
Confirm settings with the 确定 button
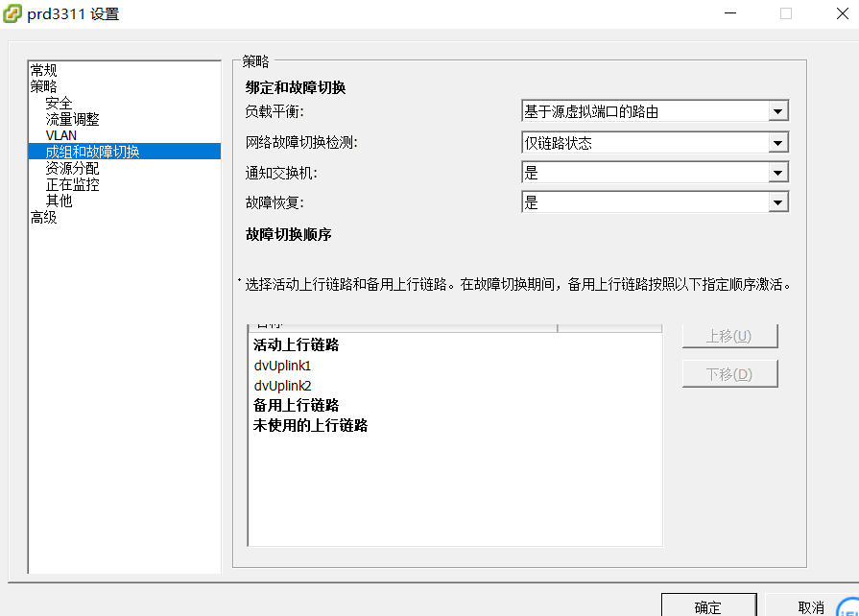point(709,605)
